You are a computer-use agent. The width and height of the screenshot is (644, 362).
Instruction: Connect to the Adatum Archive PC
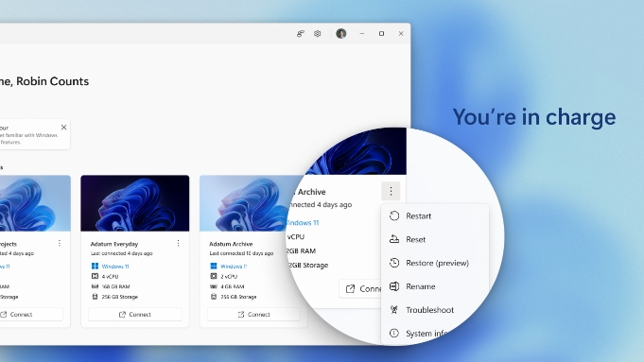coord(253,315)
